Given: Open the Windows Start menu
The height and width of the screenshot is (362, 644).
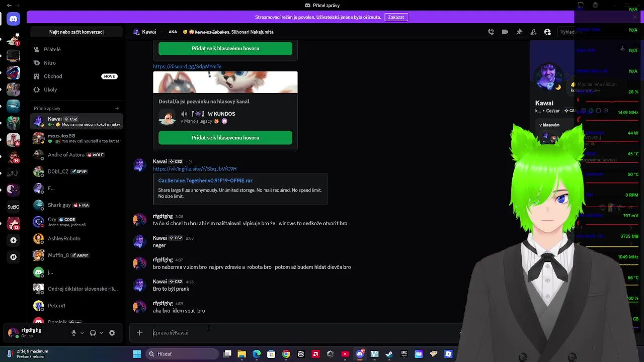Looking at the screenshot, I should coord(137,354).
